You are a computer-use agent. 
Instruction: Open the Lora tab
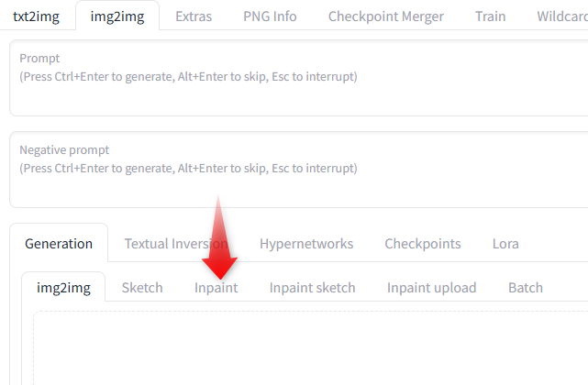(505, 244)
